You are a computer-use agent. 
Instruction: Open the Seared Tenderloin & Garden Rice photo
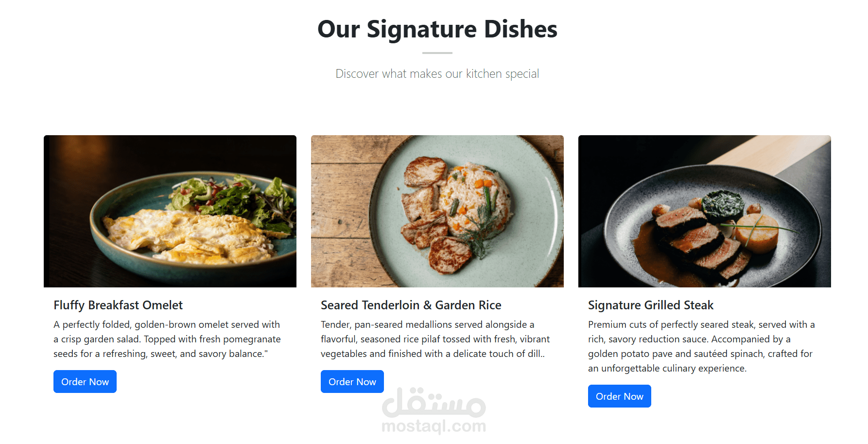[x=437, y=211]
